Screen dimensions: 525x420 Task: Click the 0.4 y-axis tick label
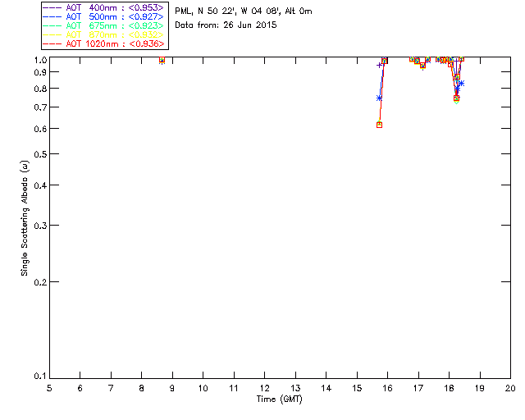pos(40,185)
